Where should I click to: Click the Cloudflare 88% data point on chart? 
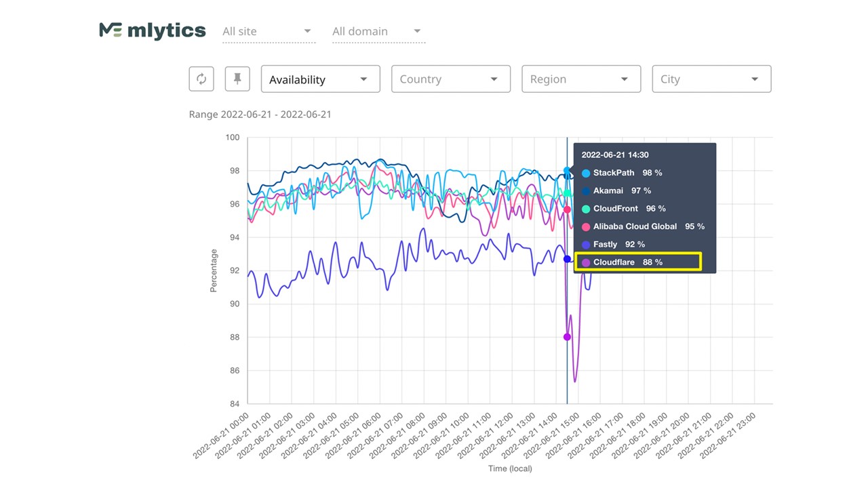[x=568, y=337]
